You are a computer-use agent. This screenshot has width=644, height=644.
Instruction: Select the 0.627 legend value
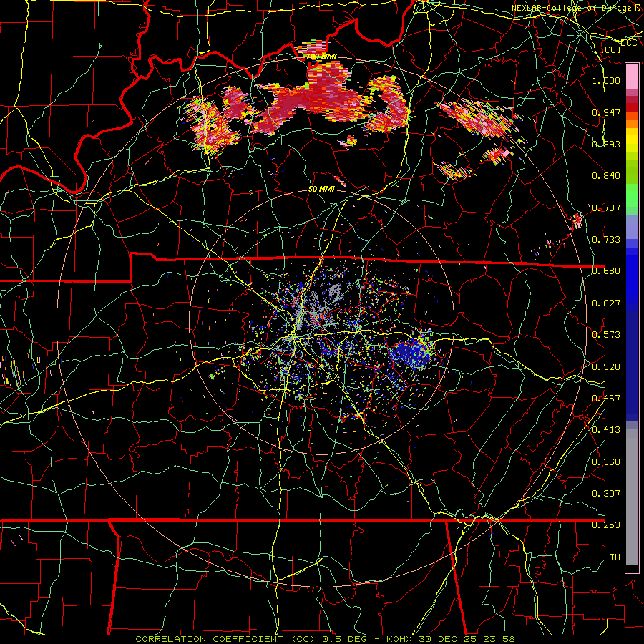coord(606,303)
